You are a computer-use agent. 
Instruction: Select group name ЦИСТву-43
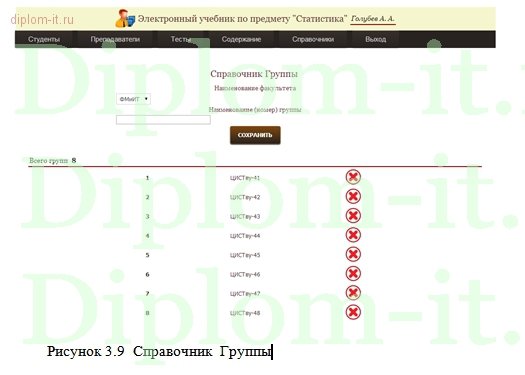click(245, 217)
